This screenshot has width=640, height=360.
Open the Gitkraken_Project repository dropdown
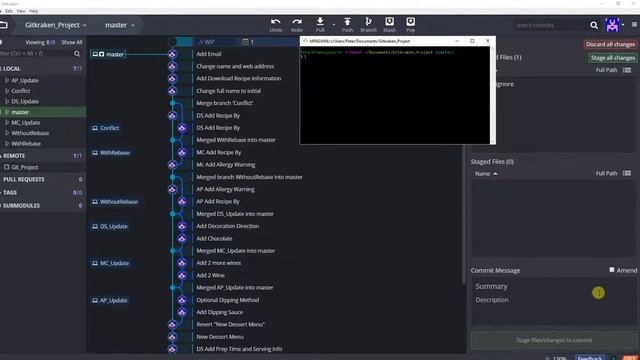click(x=56, y=25)
